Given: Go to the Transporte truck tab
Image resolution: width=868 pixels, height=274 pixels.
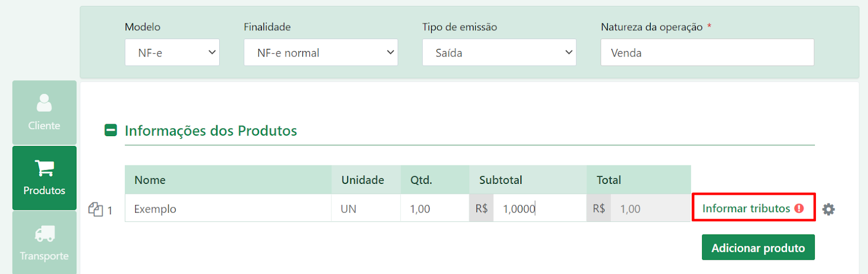Looking at the screenshot, I should coord(44,243).
